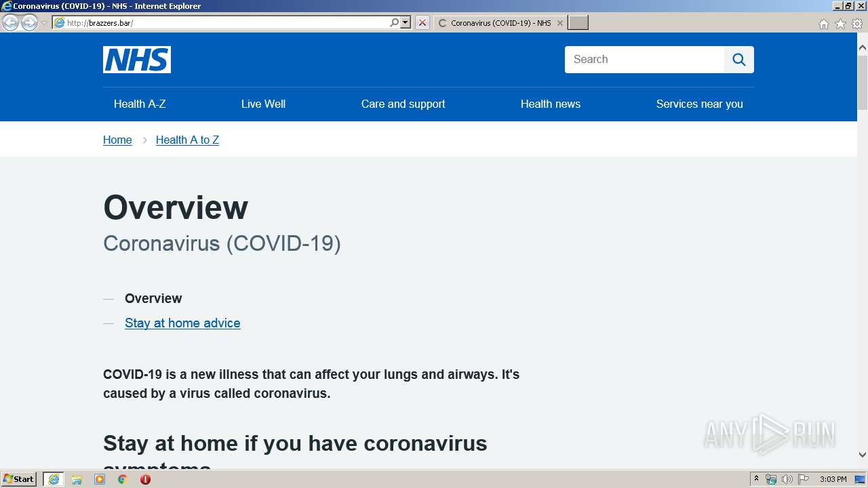Screen dimensions: 868x488
Task: Click the vertical scrollbar thumb
Action: (x=863, y=83)
